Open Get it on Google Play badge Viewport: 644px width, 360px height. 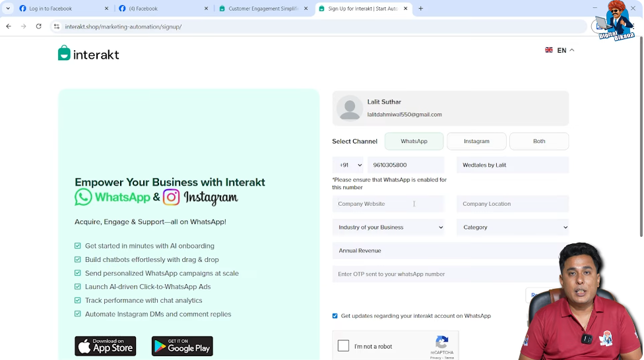(x=182, y=345)
